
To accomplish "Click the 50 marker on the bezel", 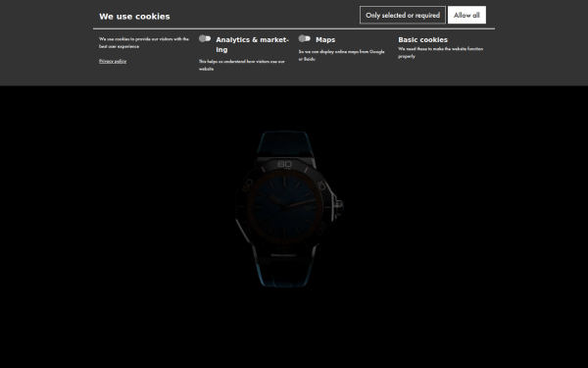I will (248, 184).
